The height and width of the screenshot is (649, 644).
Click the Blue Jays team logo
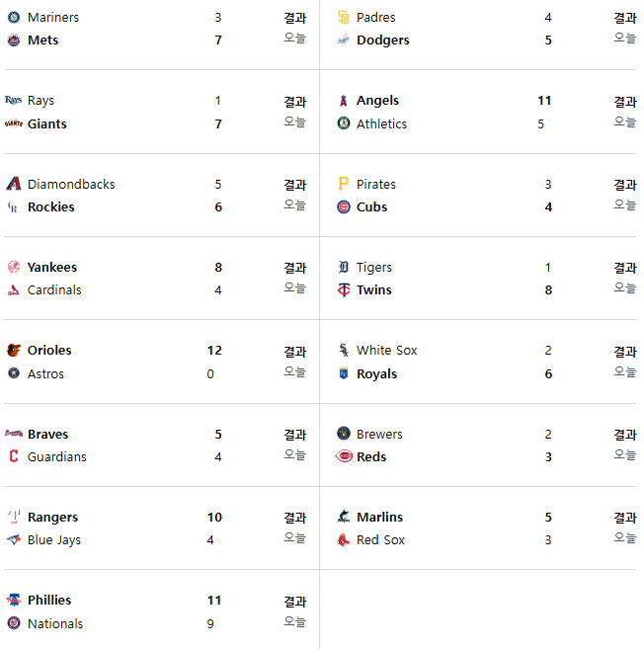(14, 539)
